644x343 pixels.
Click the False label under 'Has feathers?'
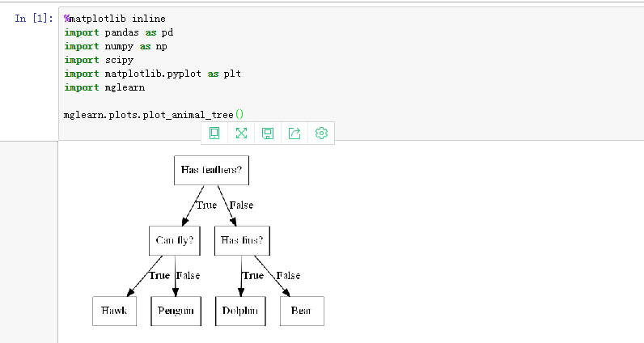(x=241, y=205)
